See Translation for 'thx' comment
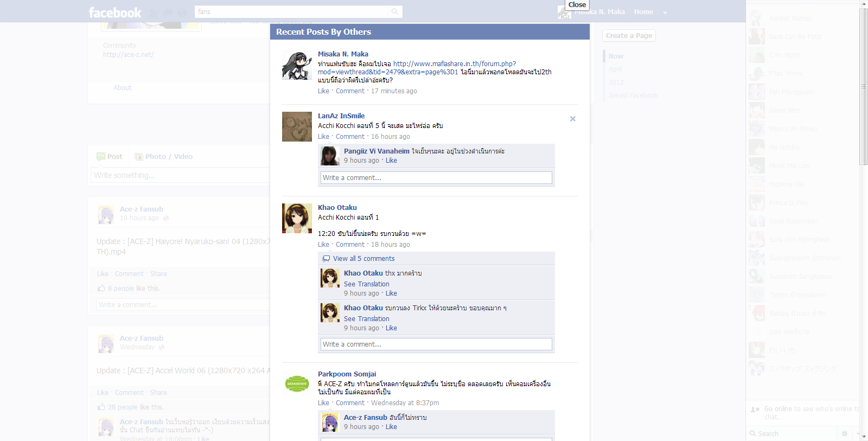Screen dimensions: 868x441 [x=366, y=284]
